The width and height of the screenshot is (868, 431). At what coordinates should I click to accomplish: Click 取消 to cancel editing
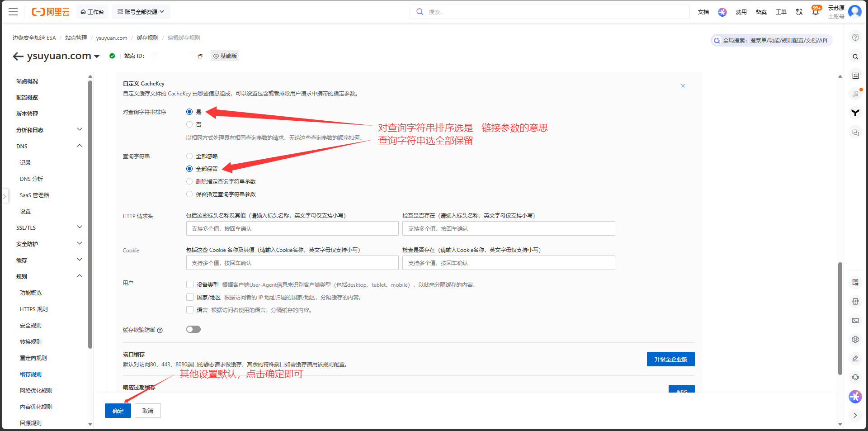(x=148, y=411)
